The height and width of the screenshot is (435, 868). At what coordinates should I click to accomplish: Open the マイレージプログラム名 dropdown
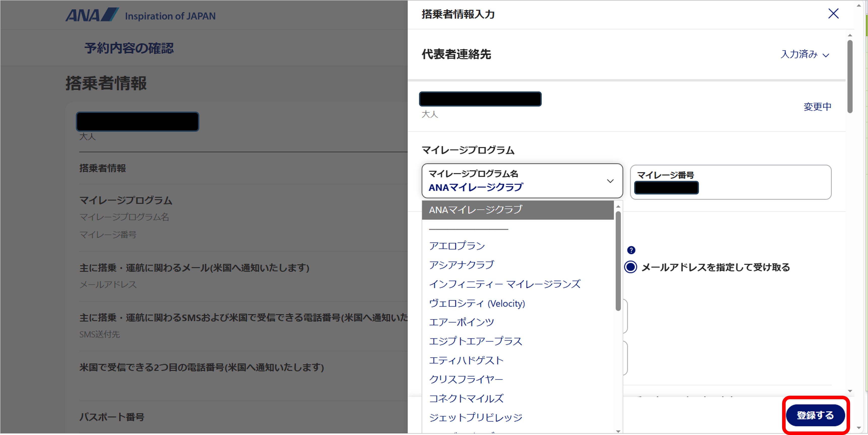pyautogui.click(x=516, y=181)
